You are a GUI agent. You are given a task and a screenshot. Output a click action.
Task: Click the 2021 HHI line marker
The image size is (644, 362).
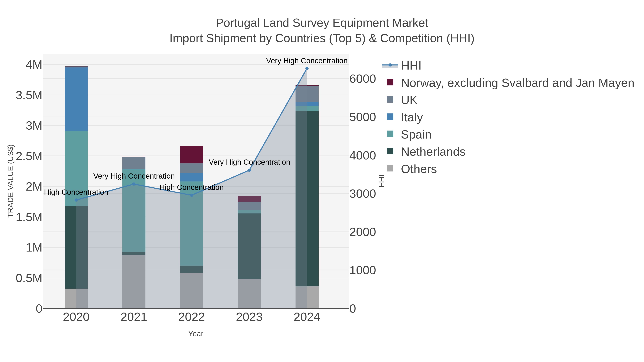134,184
